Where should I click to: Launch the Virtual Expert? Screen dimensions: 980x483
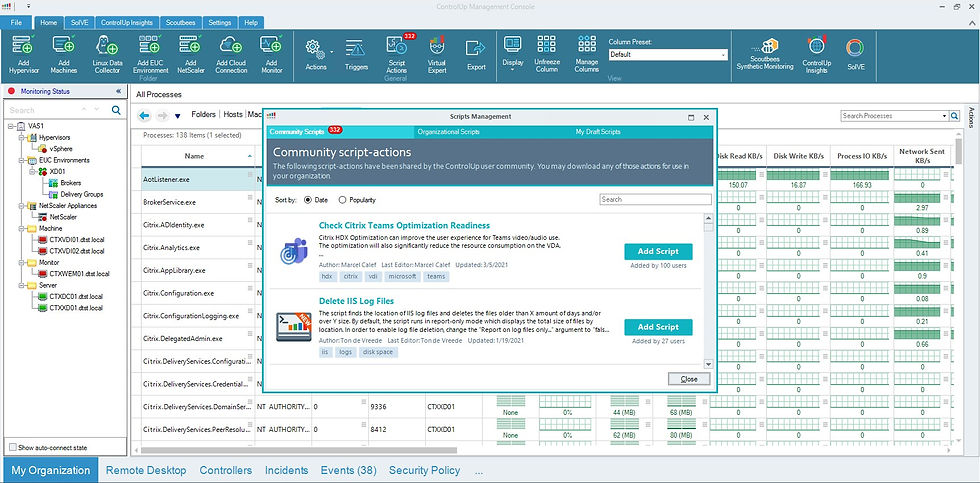[x=437, y=54]
